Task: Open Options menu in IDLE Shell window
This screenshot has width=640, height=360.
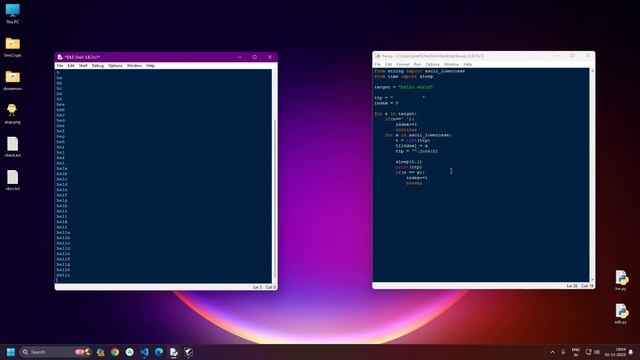Action: [x=115, y=66]
